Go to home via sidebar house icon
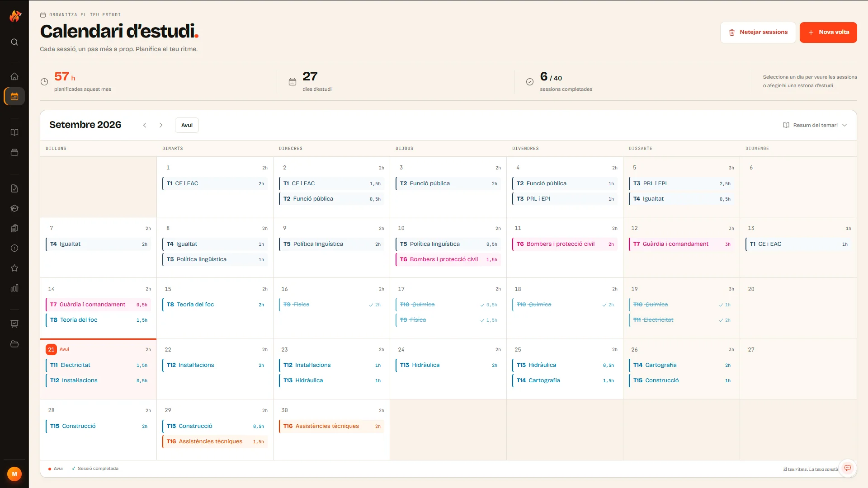The width and height of the screenshot is (868, 488). pos(14,76)
